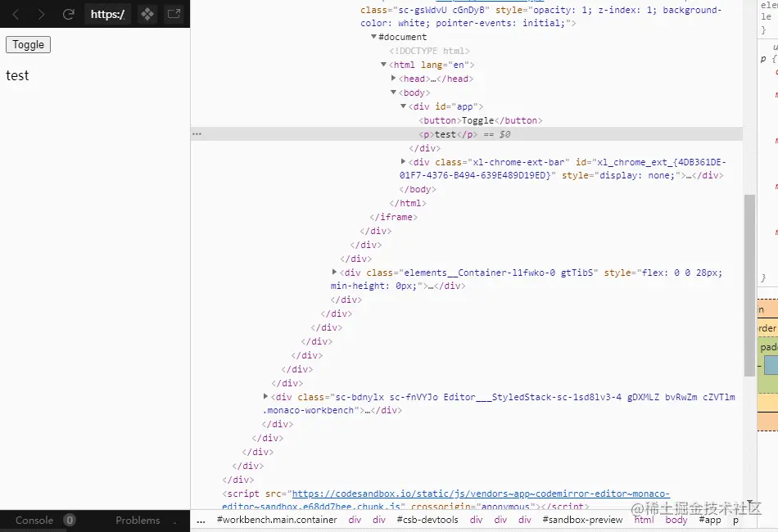Click the three-dot gutter icon beside the selected p row
Screen dimensions: 778x532
pyautogui.click(x=197, y=134)
